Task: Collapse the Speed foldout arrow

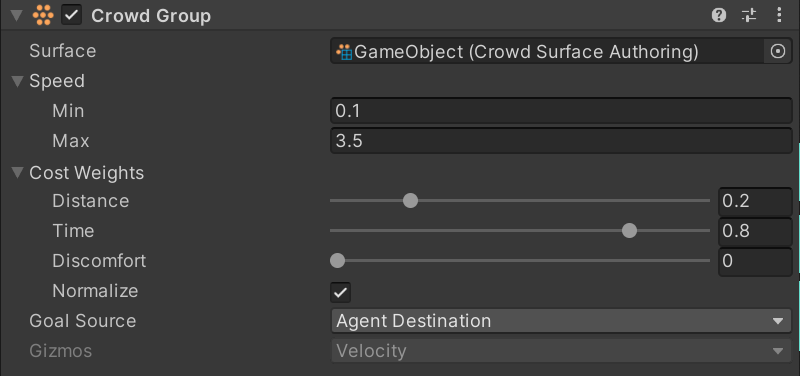Action: (x=17, y=81)
